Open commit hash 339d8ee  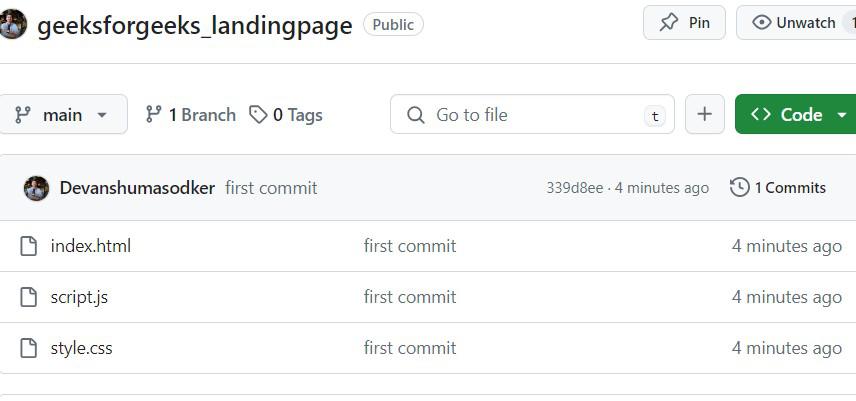(574, 188)
